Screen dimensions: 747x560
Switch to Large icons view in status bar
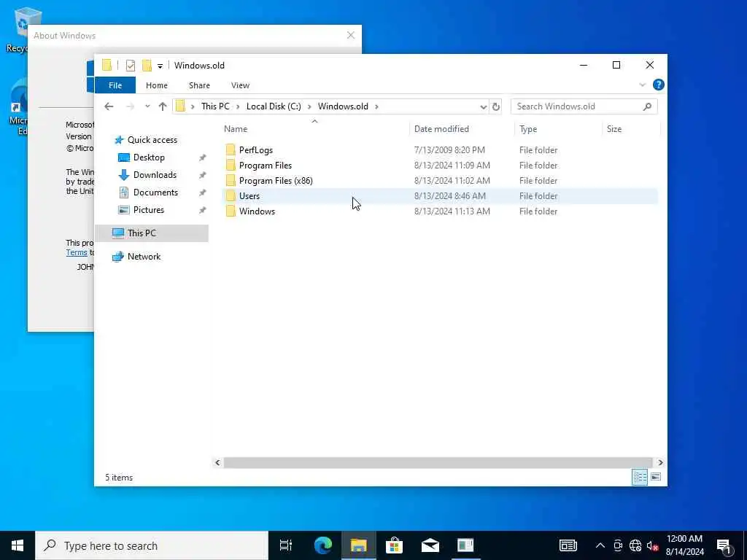coord(656,477)
